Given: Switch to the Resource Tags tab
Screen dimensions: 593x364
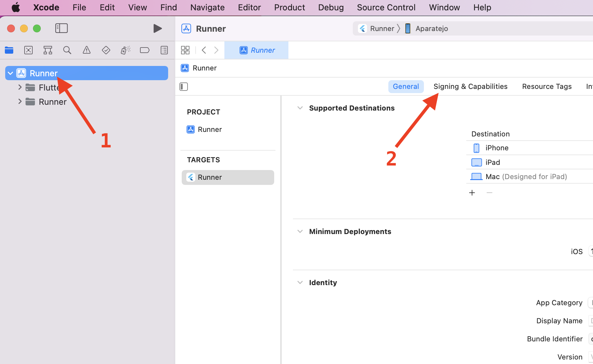Looking at the screenshot, I should point(547,87).
